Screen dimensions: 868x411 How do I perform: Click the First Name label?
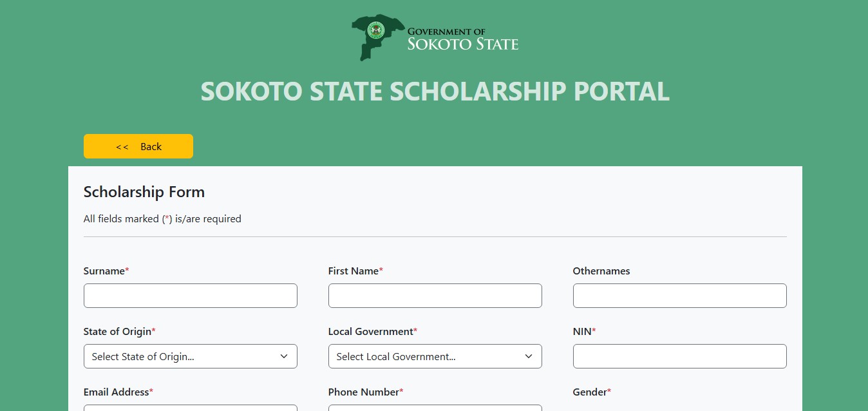pyautogui.click(x=354, y=271)
